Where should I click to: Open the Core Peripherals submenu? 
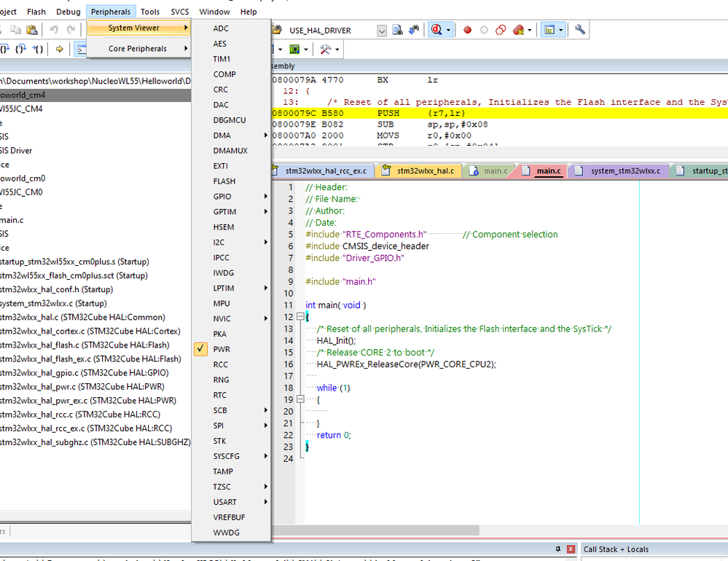click(x=138, y=49)
